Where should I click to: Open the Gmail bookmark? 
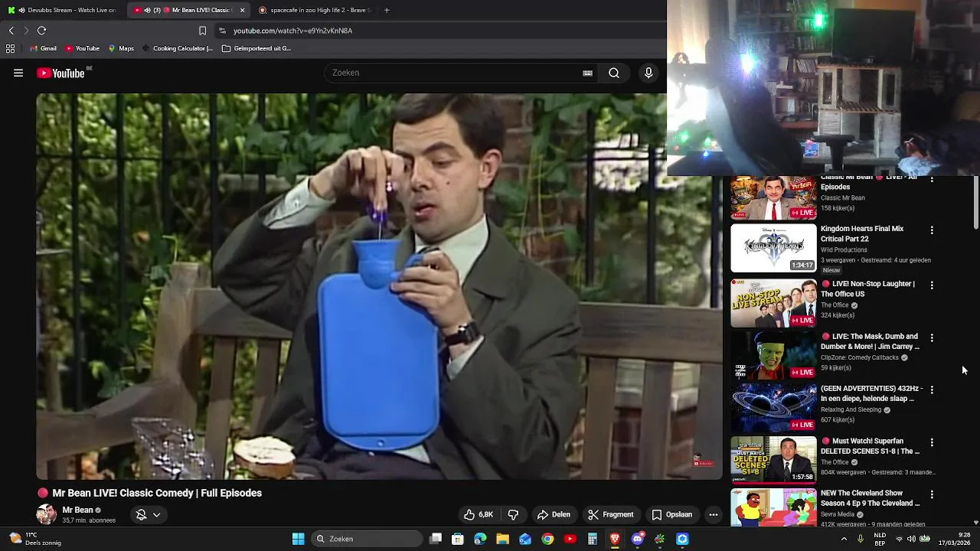point(43,48)
